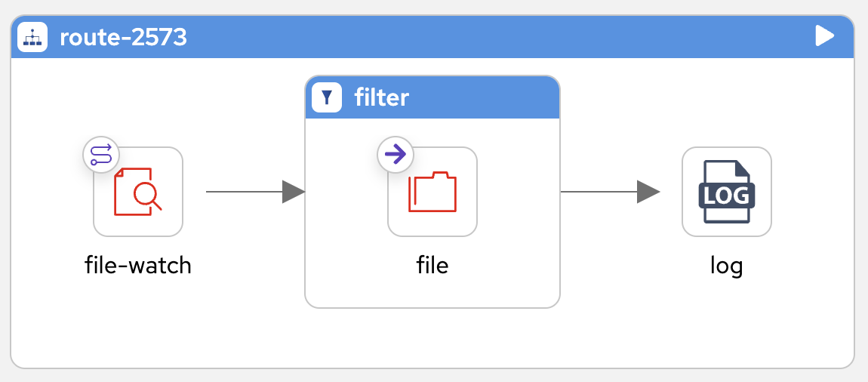Select the LOG document node icon
Screen dimensions: 868x382
[x=726, y=192]
